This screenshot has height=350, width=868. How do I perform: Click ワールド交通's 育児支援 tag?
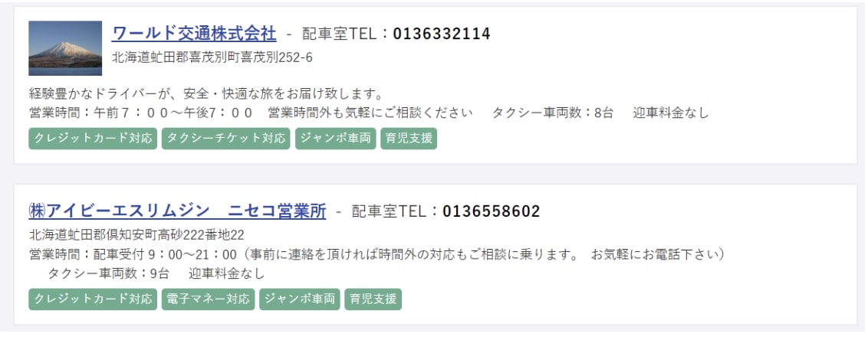(x=409, y=139)
